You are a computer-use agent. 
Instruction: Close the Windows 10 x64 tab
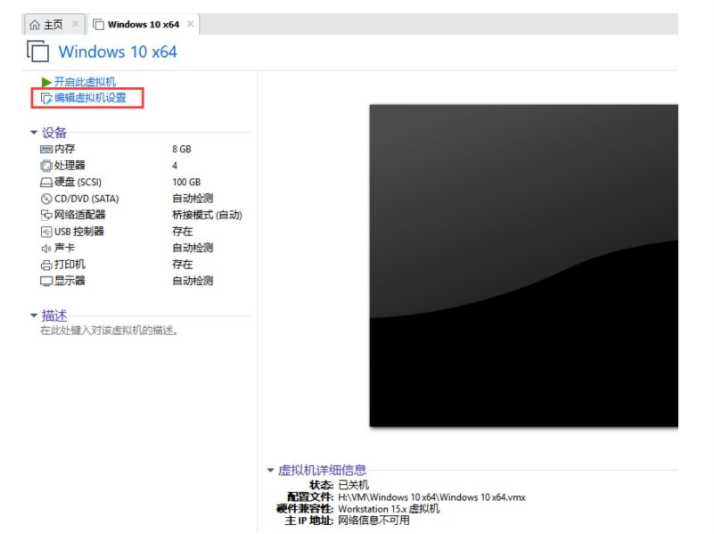click(191, 24)
